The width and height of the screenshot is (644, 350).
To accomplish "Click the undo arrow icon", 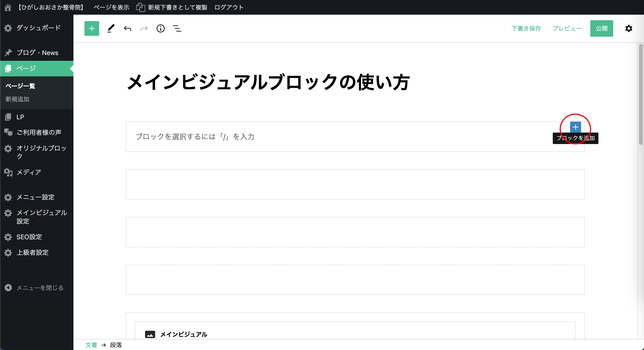I will click(128, 28).
